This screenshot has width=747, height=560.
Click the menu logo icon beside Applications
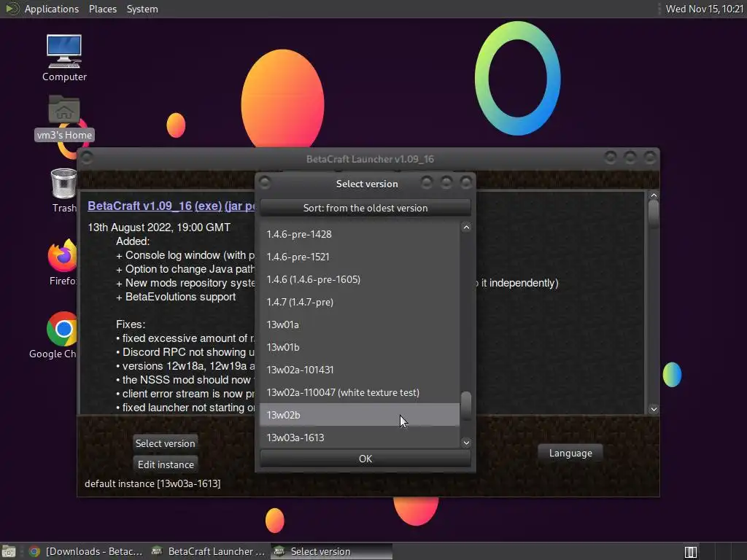12,9
